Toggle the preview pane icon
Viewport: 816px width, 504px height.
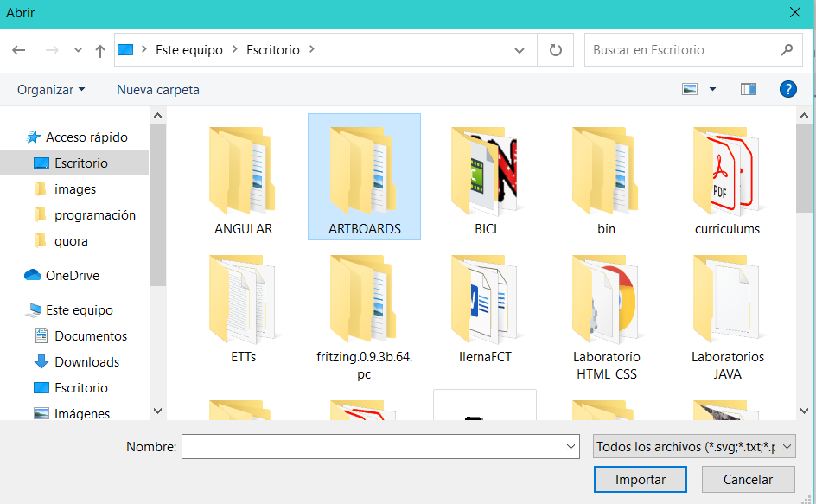pos(749,89)
